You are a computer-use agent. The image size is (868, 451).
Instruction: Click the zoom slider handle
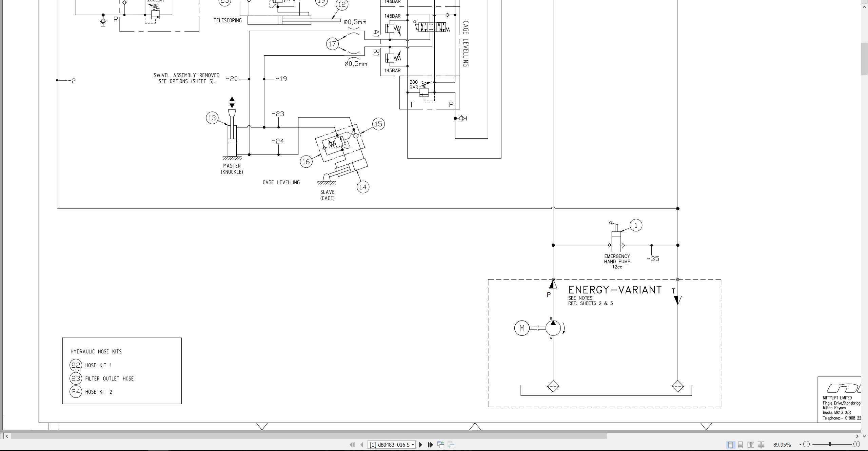tap(830, 444)
